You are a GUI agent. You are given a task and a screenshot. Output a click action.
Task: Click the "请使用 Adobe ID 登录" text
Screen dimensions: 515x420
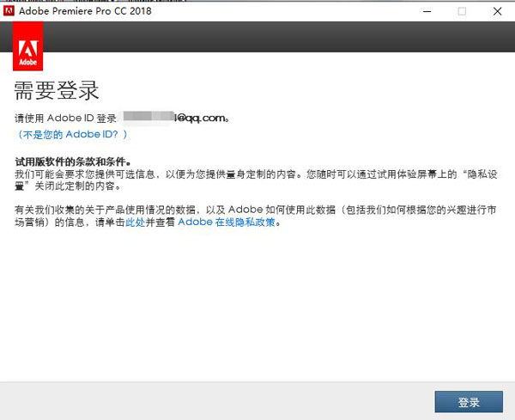pos(66,118)
